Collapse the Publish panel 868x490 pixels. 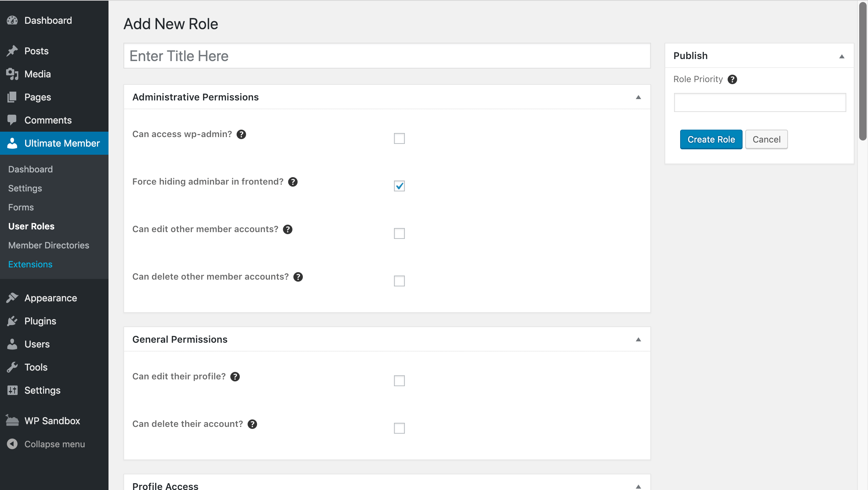pos(842,56)
